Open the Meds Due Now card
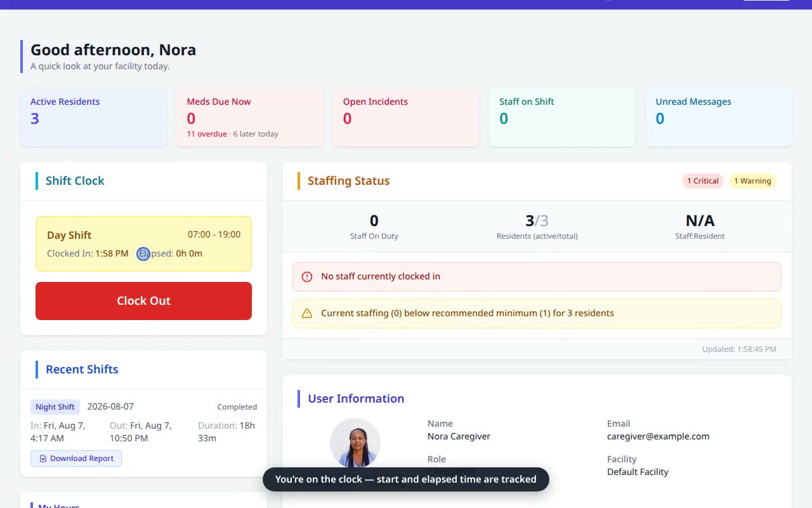 pyautogui.click(x=249, y=117)
